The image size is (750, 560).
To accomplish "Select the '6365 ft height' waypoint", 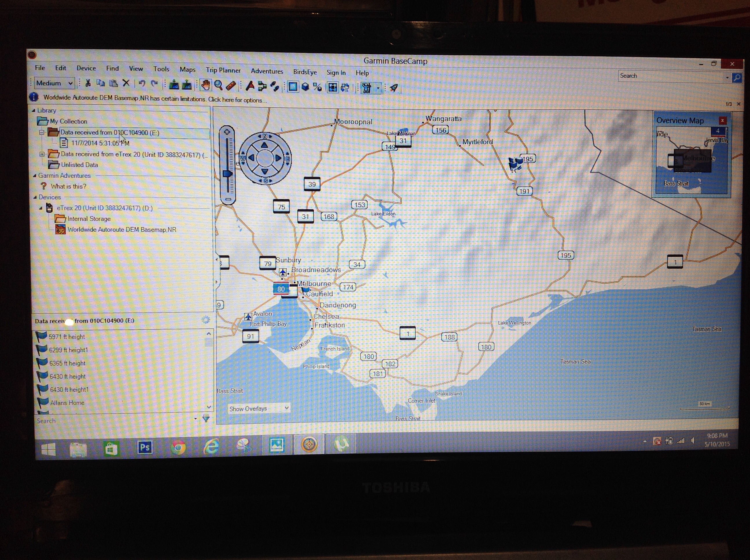I will tap(67, 363).
